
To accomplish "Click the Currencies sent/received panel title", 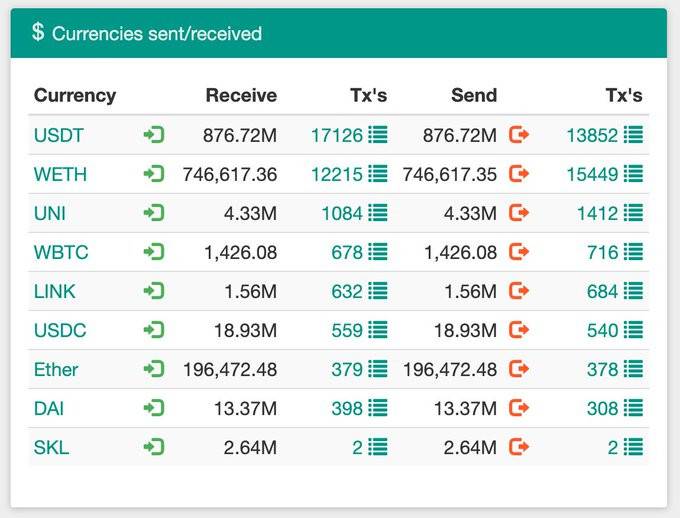I will point(157,34).
